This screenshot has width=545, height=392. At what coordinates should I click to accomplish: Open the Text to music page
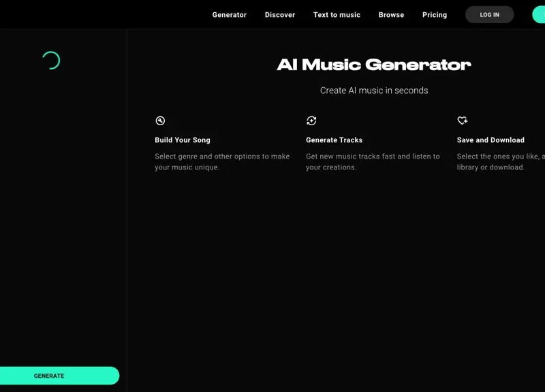[337, 14]
